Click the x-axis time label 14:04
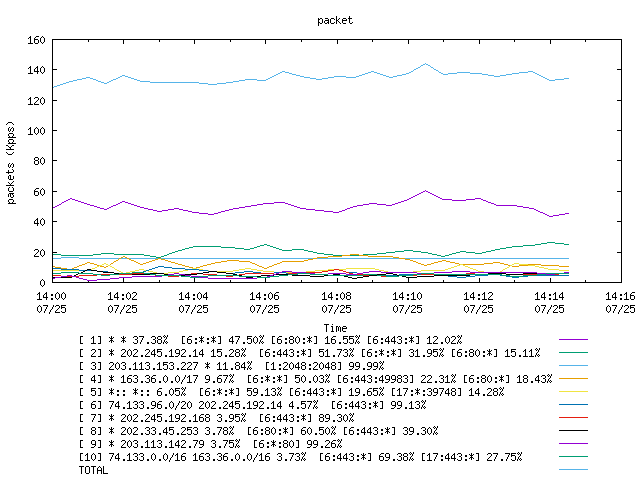Viewport: 640px width, 480px height. coord(193,296)
